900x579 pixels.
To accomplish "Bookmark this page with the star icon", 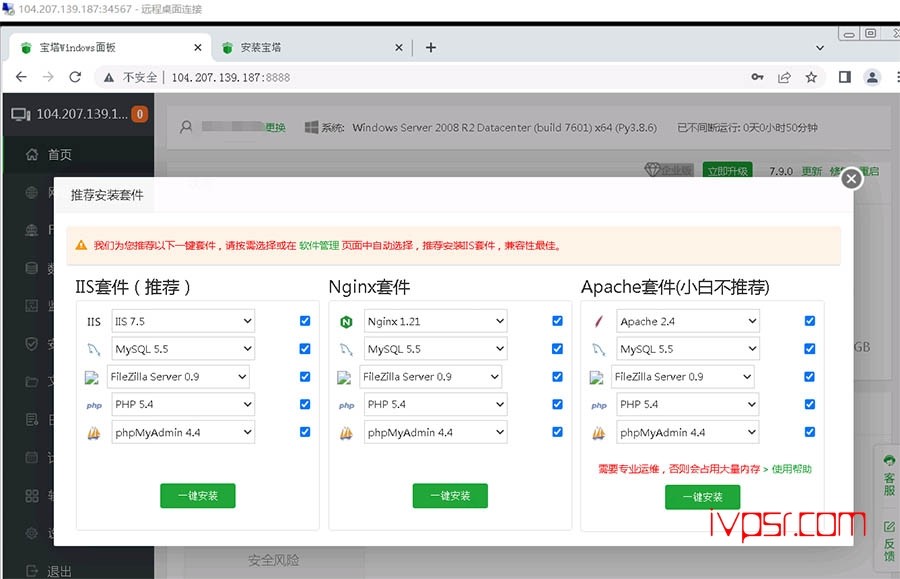I will [x=811, y=77].
